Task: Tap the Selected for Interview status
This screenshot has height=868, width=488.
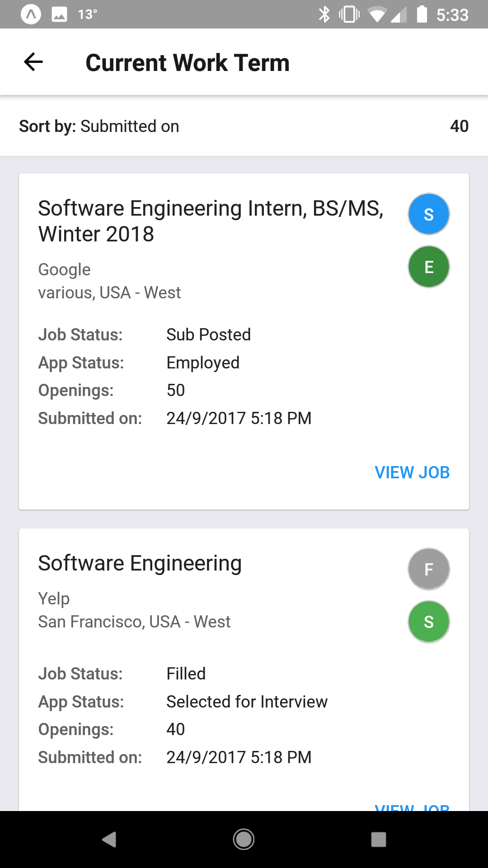Action: pyautogui.click(x=247, y=702)
